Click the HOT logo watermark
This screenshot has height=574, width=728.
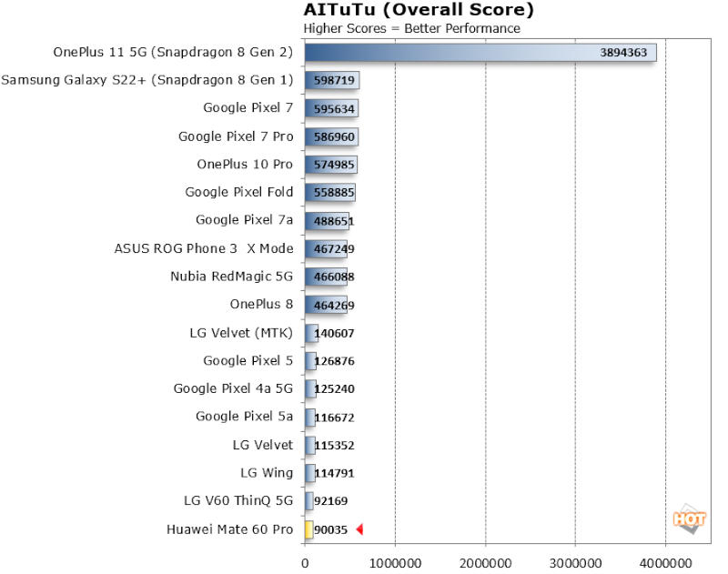[x=689, y=519]
